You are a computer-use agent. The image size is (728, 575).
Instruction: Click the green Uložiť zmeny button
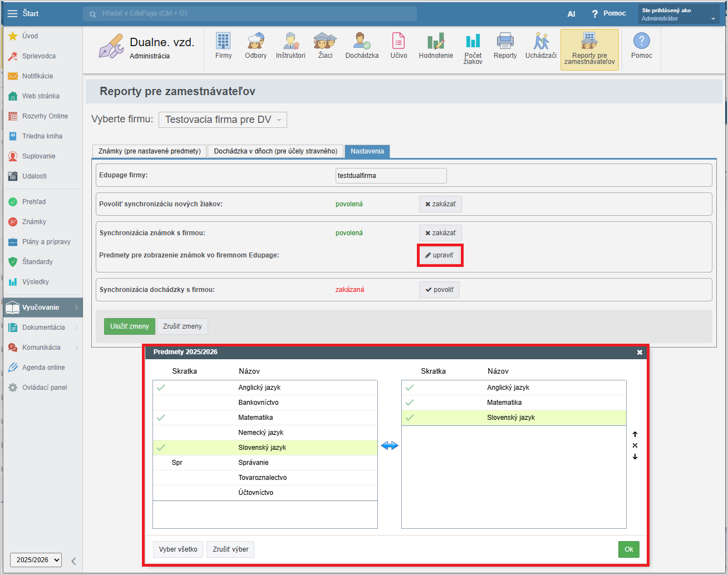[x=129, y=326]
